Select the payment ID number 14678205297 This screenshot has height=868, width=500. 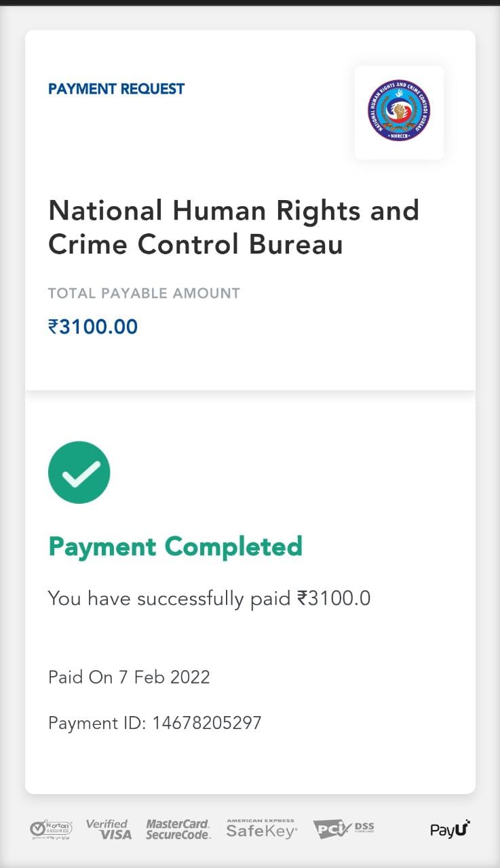pyautogui.click(x=207, y=723)
